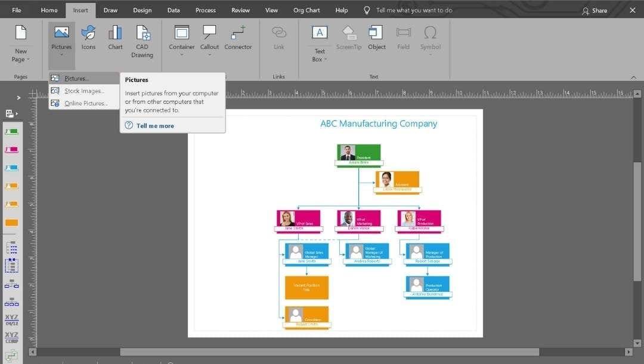Screen dimensions: 644x364
Task: Click the Pictures icon in the ribbon
Action: click(x=61, y=32)
